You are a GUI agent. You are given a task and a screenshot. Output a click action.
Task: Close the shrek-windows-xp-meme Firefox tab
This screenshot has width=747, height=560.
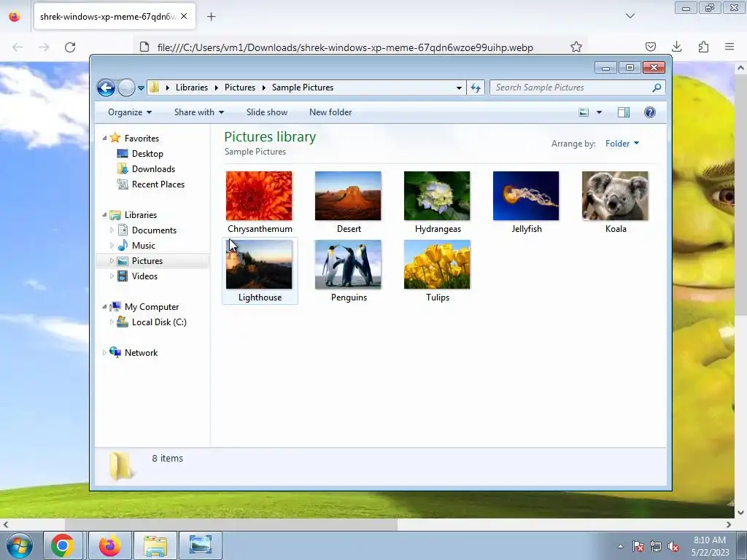click(184, 16)
